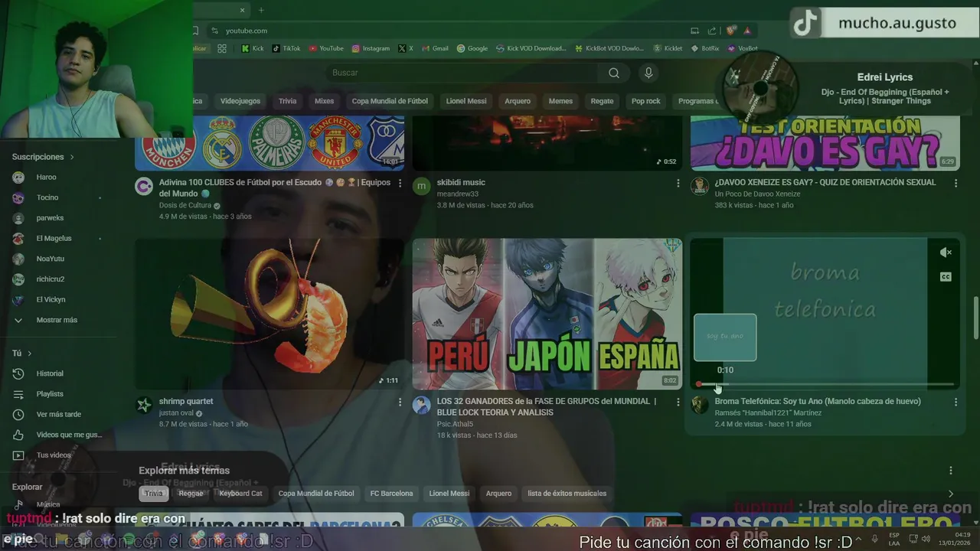Open the Kick bookmark
The height and width of the screenshot is (551, 980).
(x=252, y=48)
